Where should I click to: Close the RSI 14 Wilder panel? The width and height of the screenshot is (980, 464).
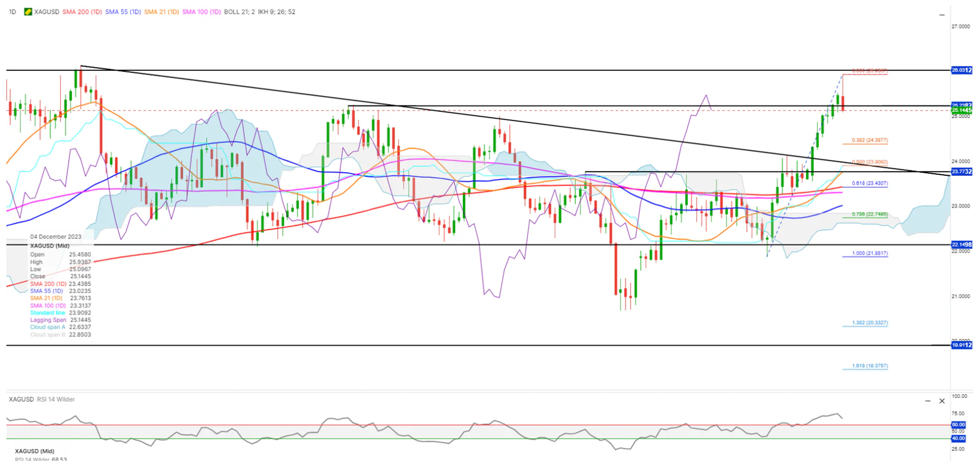point(942,401)
